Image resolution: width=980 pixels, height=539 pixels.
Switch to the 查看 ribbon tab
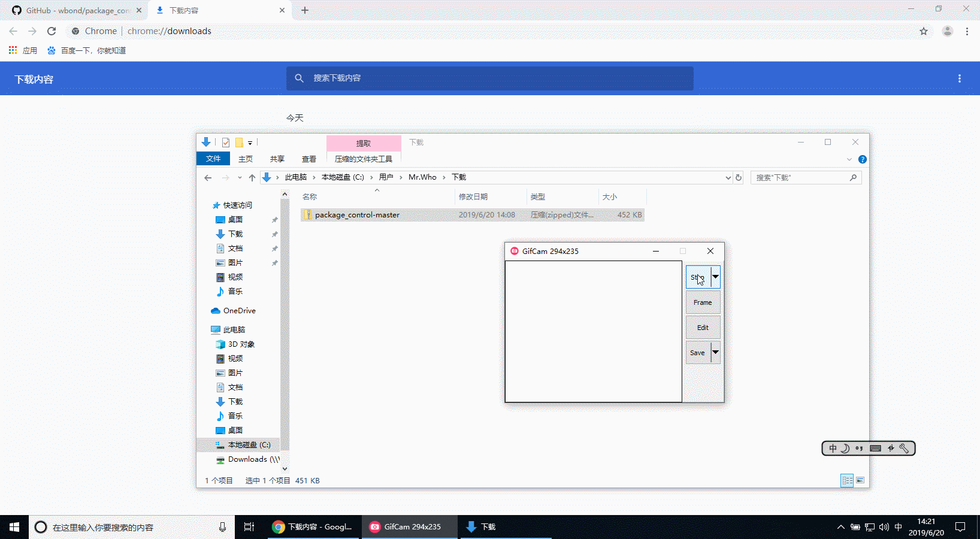click(309, 159)
